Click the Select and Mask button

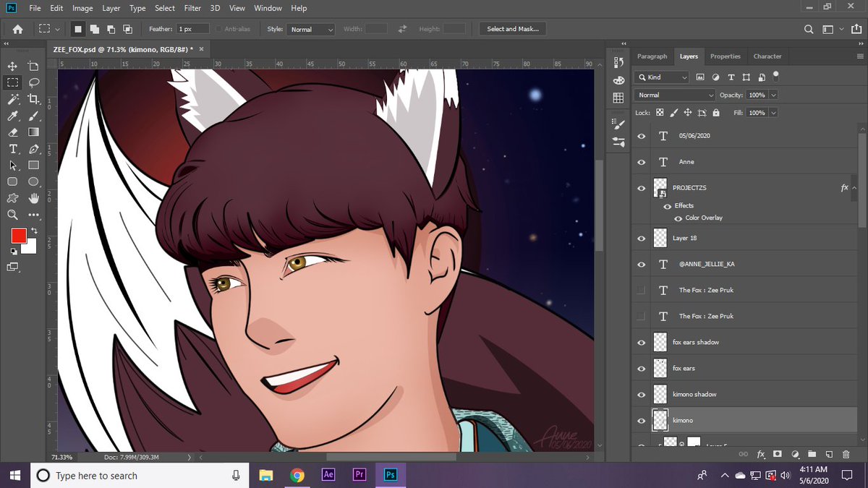(512, 29)
